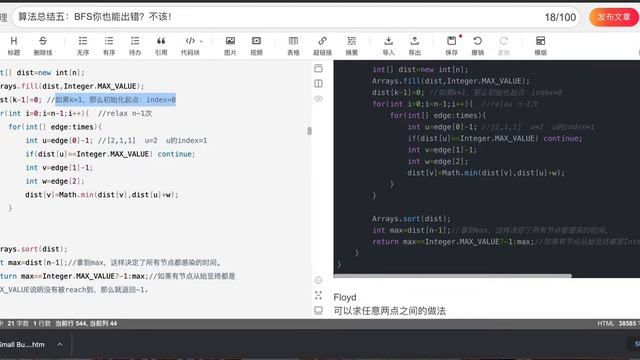The height and width of the screenshot is (360, 640).
Task: Undo the last edit with 撤销
Action: coord(478,45)
